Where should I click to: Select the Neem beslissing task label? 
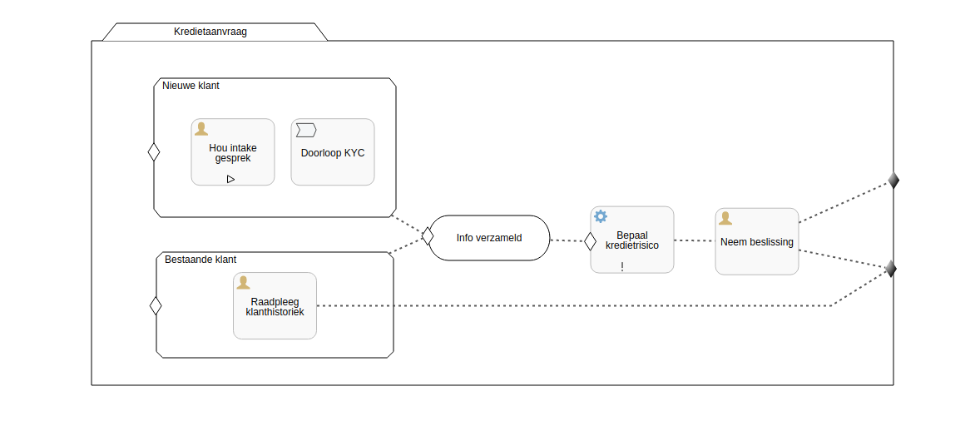tap(756, 242)
